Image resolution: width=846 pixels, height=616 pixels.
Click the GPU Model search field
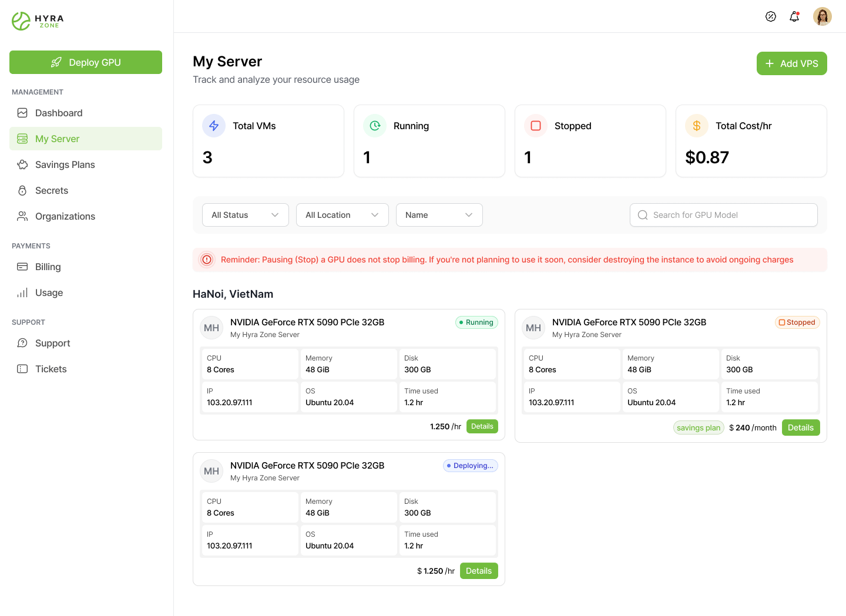(x=723, y=215)
